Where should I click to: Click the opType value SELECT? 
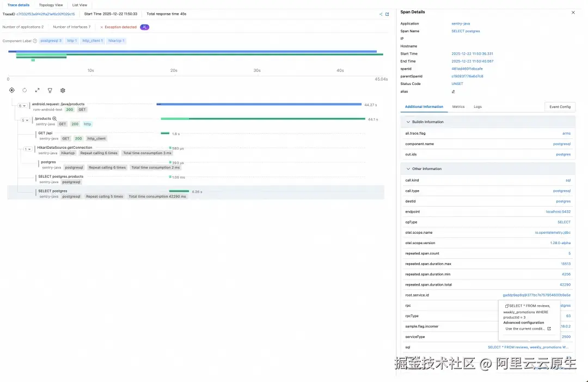[x=564, y=222]
